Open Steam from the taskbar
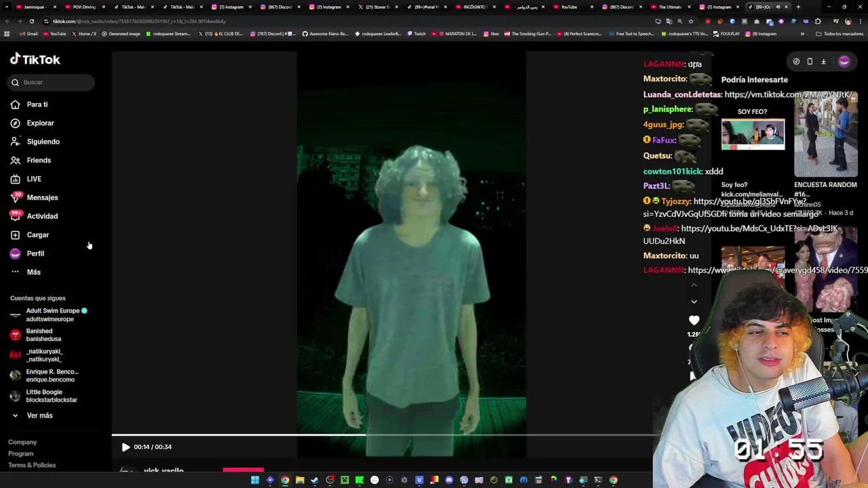Image resolution: width=868 pixels, height=488 pixels. coord(315,480)
